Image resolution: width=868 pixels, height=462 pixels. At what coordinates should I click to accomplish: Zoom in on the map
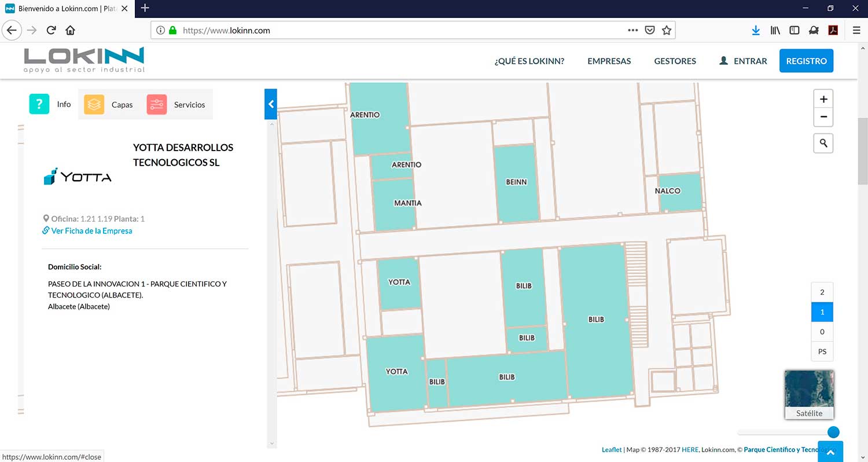823,99
